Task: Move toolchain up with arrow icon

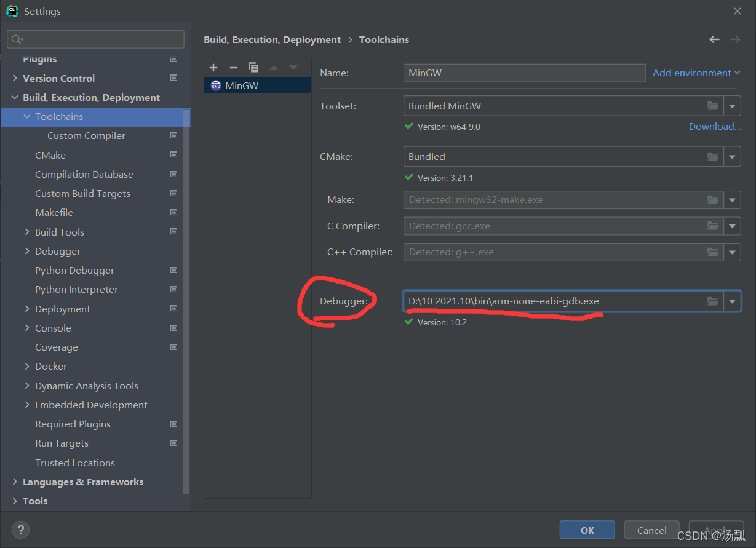Action: 274,68
